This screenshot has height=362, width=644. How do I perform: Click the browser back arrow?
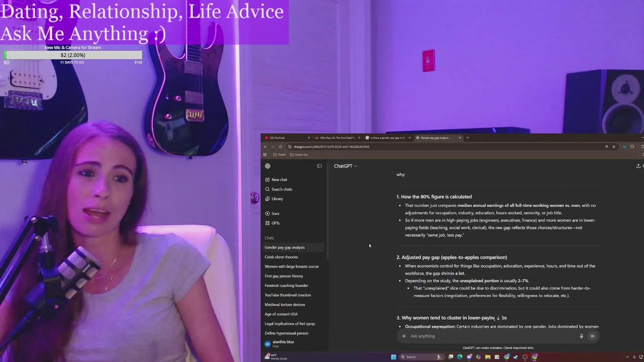(266, 147)
